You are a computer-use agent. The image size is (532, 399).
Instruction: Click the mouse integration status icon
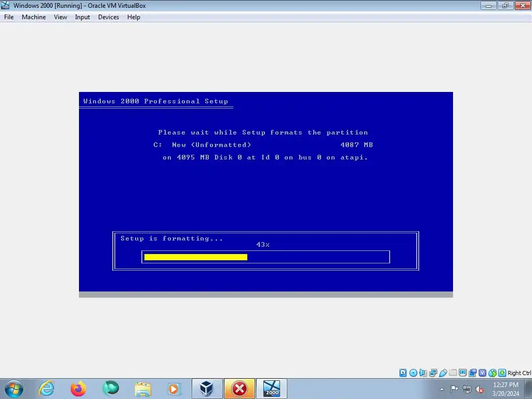coord(493,373)
